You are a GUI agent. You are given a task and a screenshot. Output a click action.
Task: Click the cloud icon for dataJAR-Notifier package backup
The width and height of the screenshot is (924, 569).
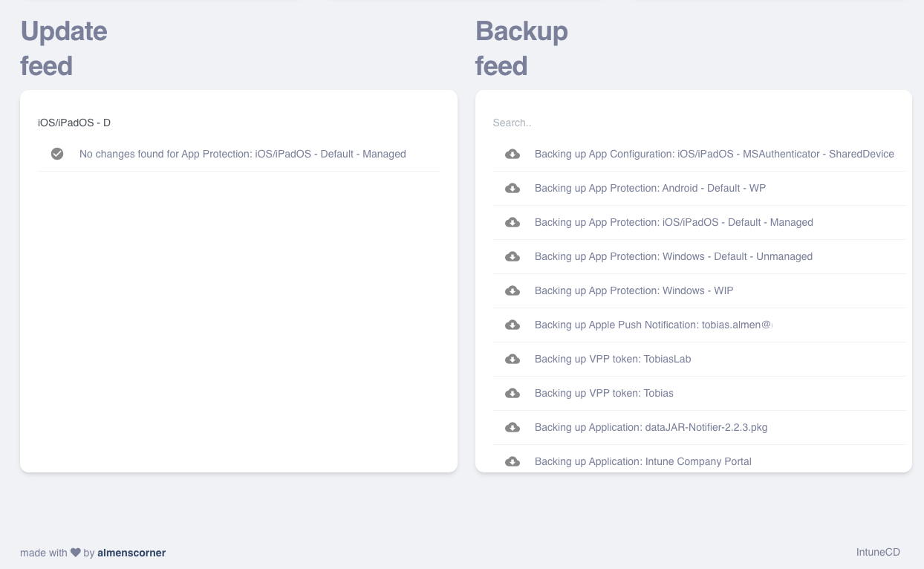click(x=513, y=427)
